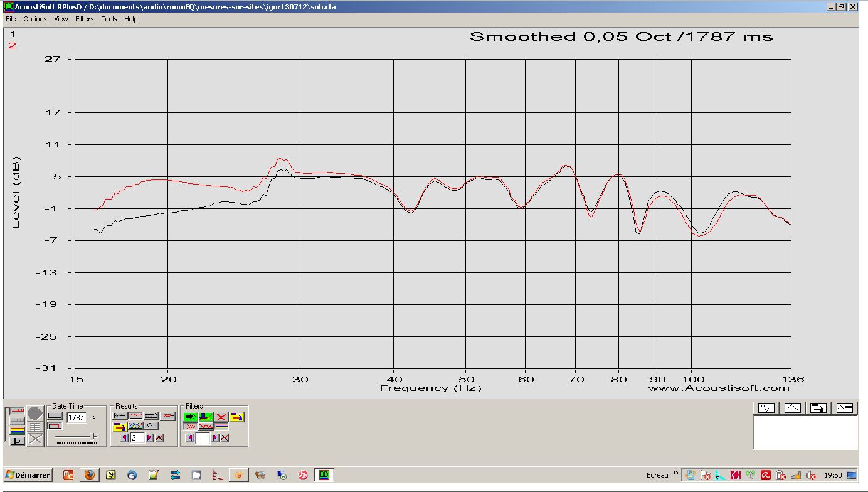Click the G button in Results

151,425
